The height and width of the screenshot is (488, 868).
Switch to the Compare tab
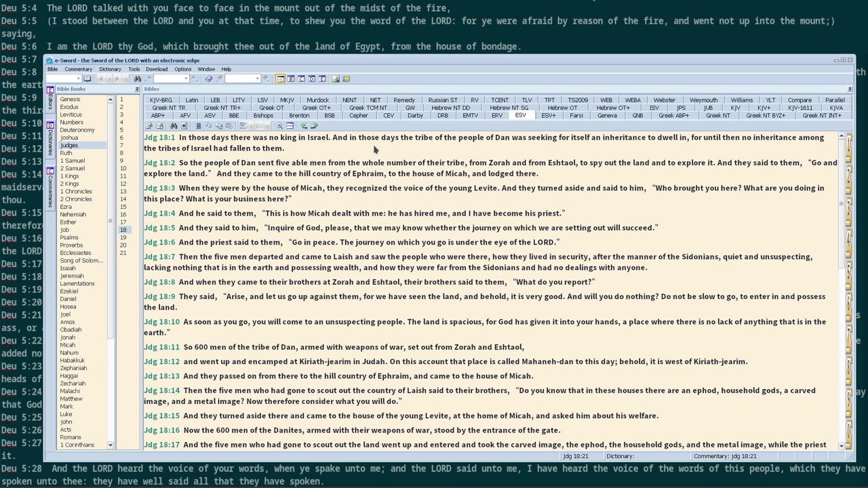coord(800,100)
